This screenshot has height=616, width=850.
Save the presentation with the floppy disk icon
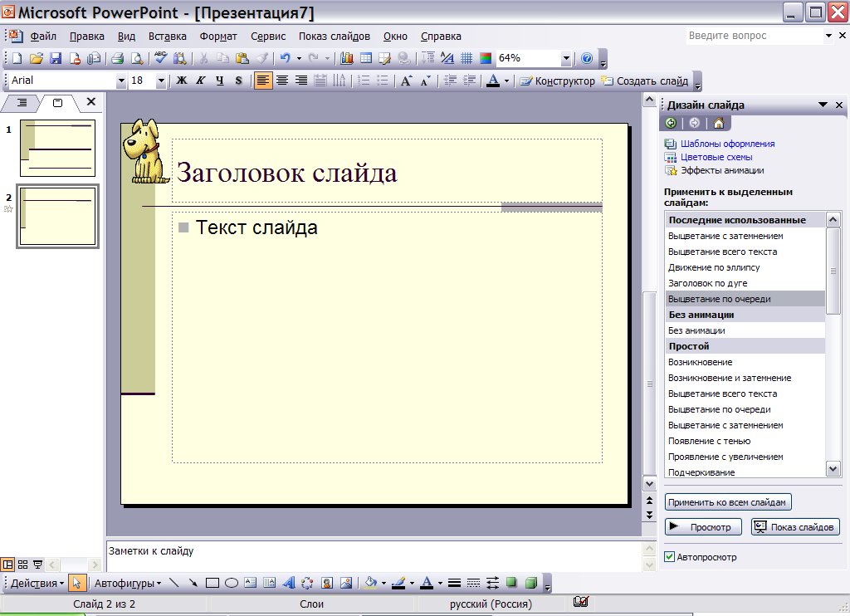(56, 58)
